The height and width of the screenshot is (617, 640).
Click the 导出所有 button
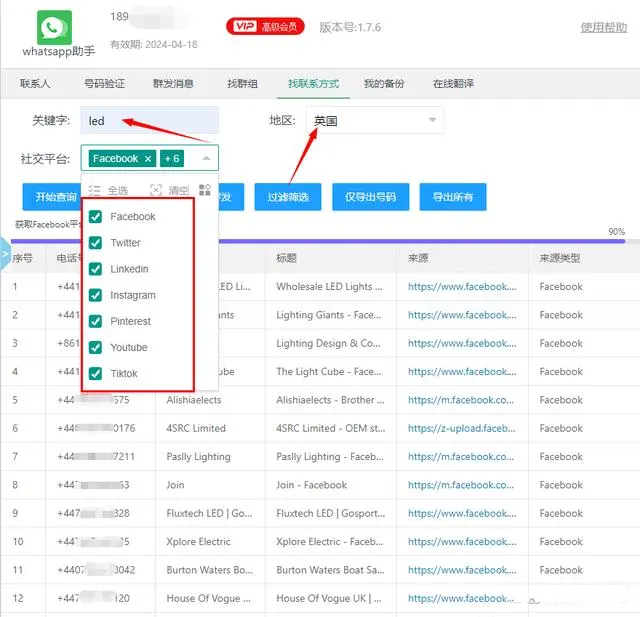coord(453,197)
